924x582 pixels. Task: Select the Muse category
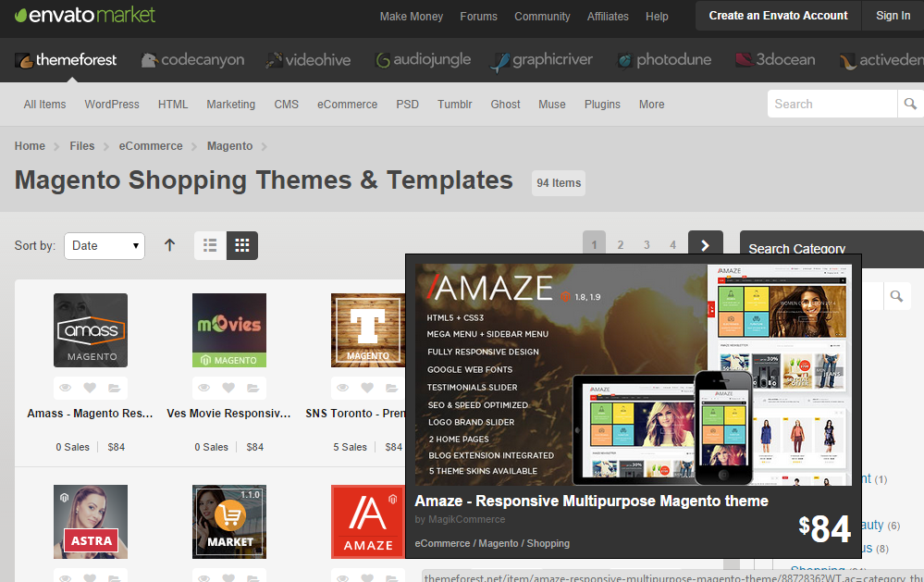pos(551,105)
